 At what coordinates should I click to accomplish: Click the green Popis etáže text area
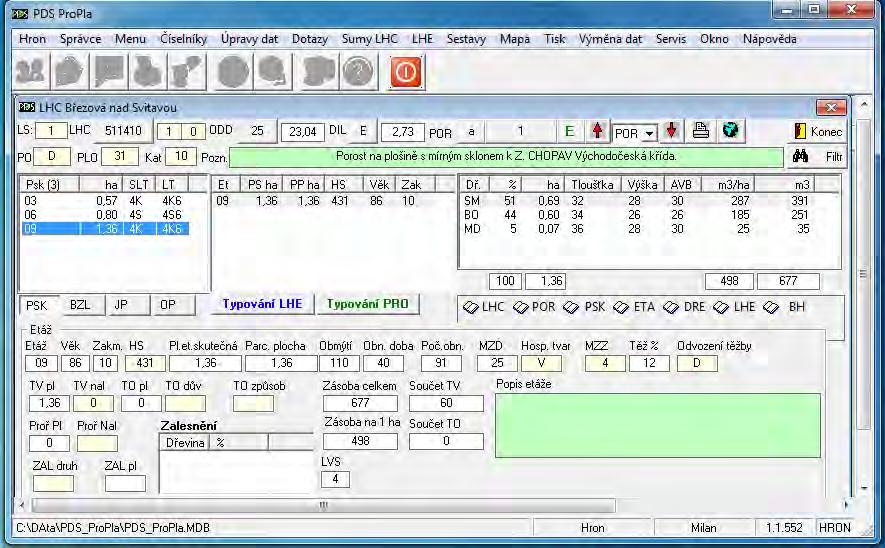click(x=658, y=425)
